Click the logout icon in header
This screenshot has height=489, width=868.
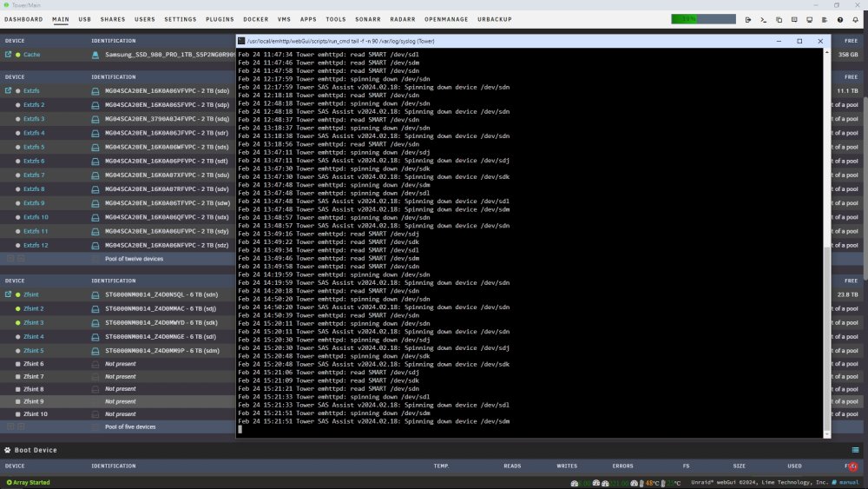coord(748,19)
